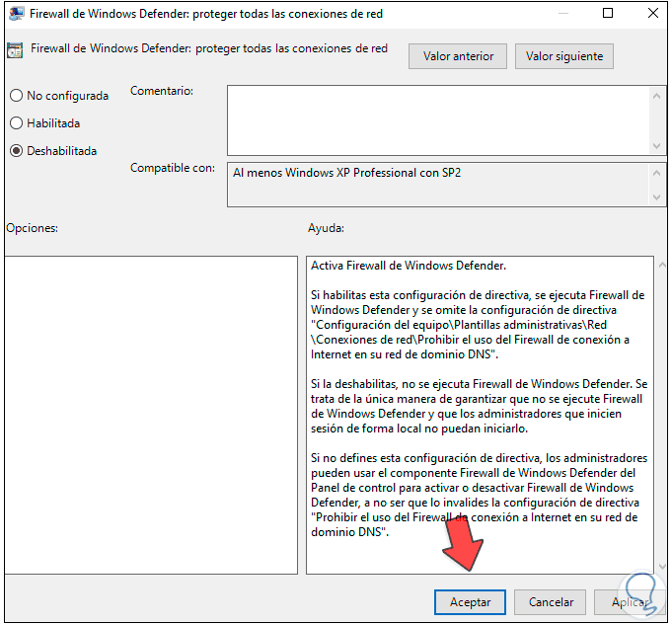The image size is (672, 624).
Task: Click the Valor siguiente button
Action: (564, 56)
